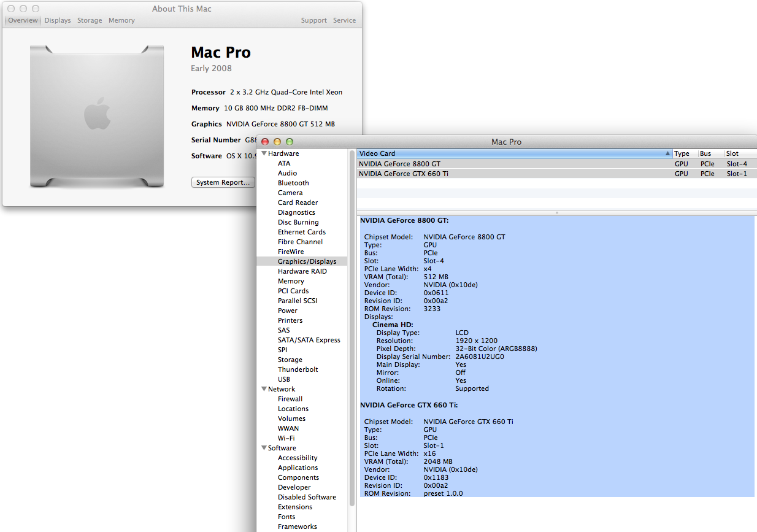The image size is (757, 532).
Task: Select SPI in the sidebar
Action: point(282,350)
